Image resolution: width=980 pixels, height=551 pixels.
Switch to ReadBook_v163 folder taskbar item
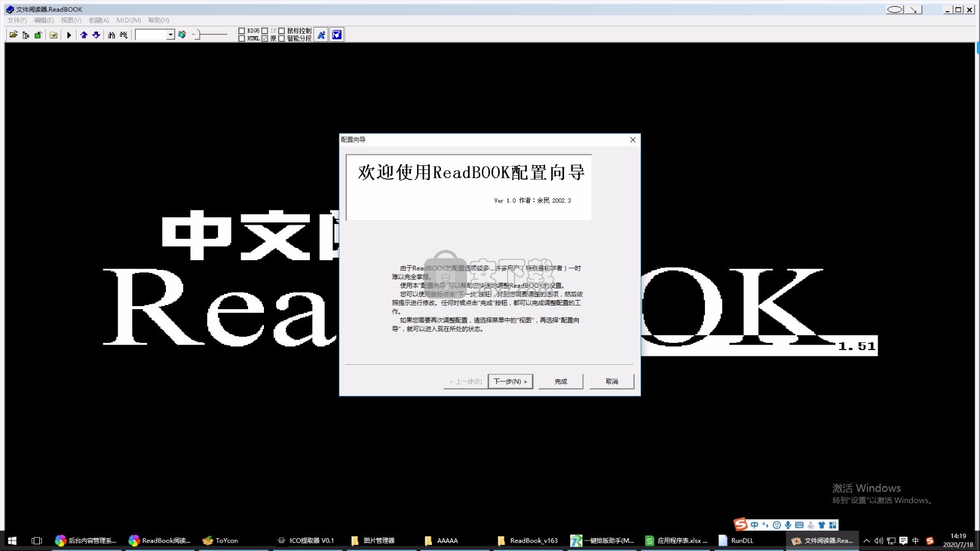point(529,541)
